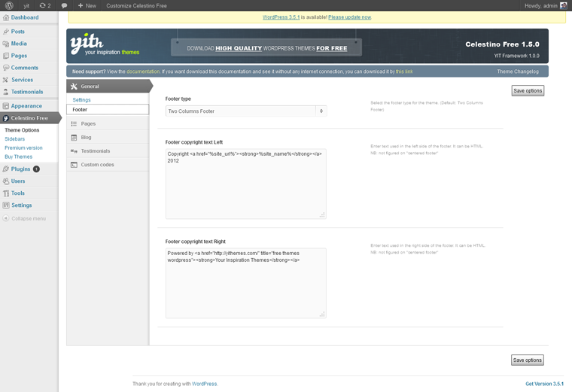
Task: Click the WordPress 3.5.1 link
Action: pyautogui.click(x=281, y=17)
